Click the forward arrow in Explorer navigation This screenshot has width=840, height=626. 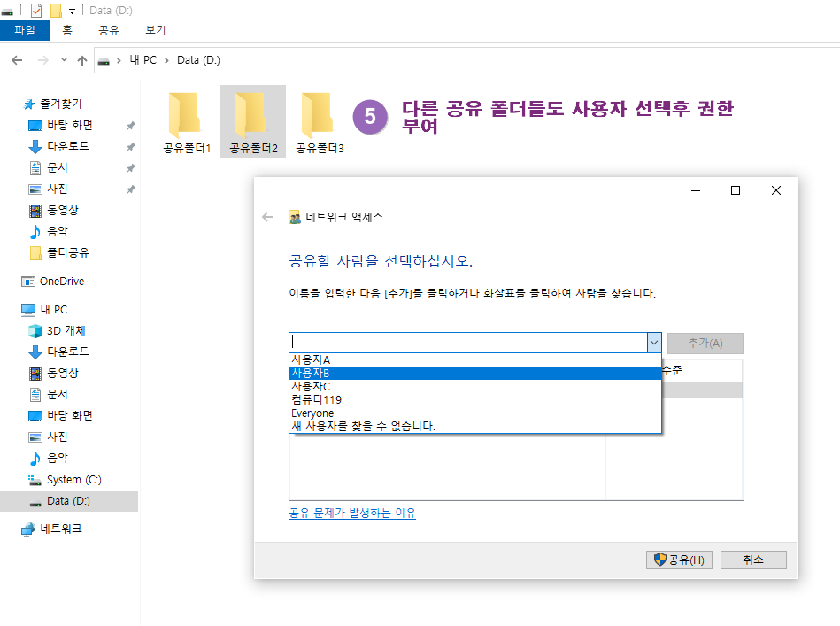[x=43, y=60]
